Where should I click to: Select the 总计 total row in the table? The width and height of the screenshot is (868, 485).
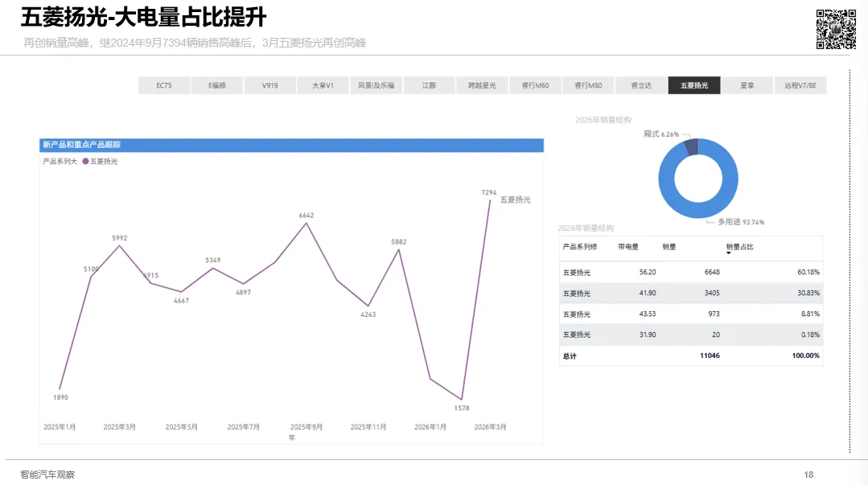570,356
